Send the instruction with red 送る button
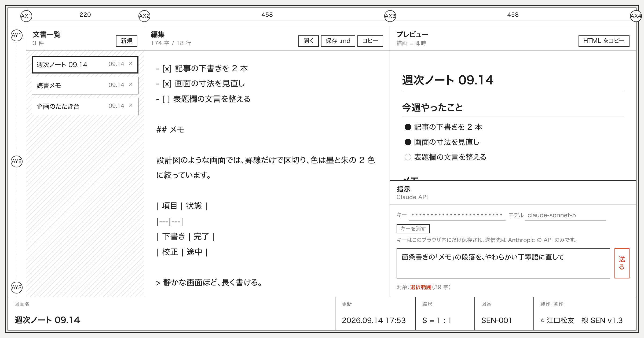The width and height of the screenshot is (644, 338). point(622,263)
